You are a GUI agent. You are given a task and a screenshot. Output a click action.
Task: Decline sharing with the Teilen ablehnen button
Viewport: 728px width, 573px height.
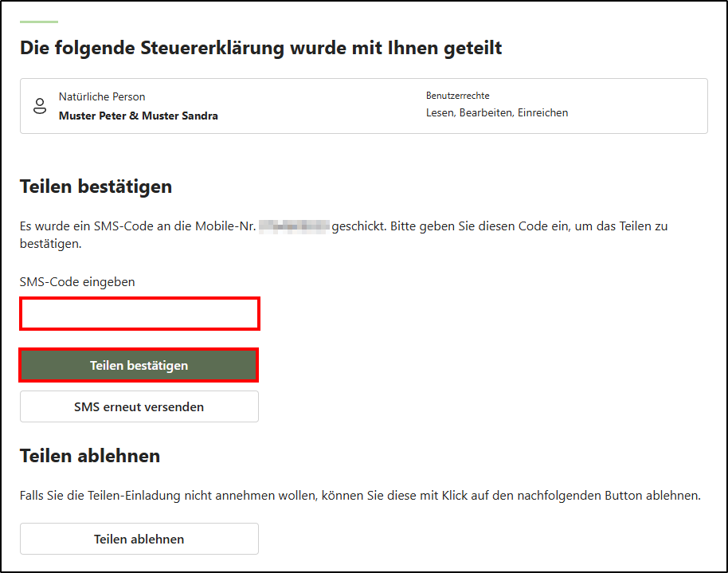click(139, 539)
